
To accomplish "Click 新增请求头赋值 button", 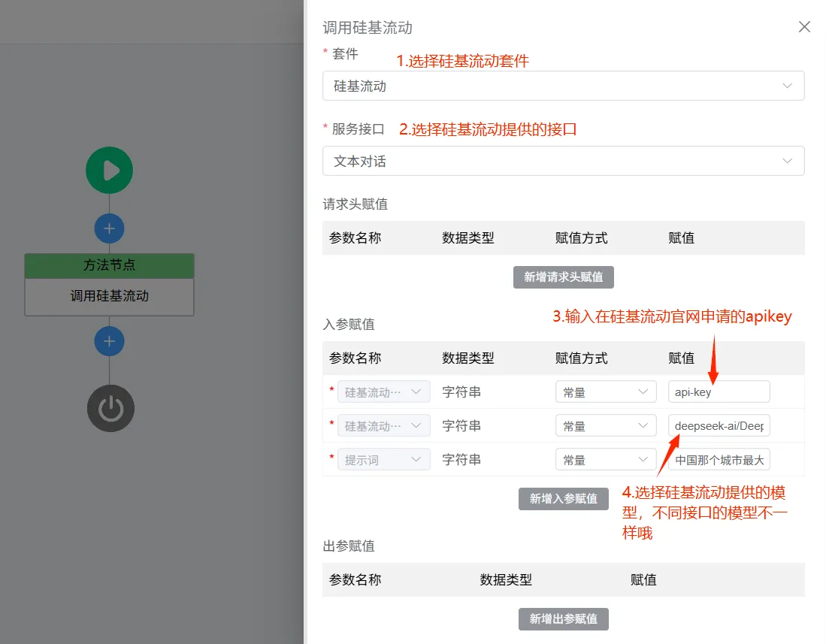I will pos(563,277).
